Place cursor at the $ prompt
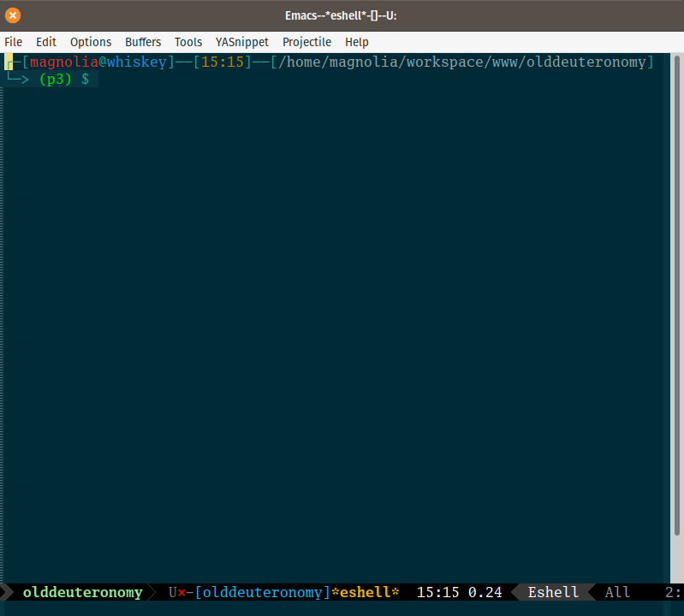The width and height of the screenshot is (684, 616). click(x=86, y=80)
